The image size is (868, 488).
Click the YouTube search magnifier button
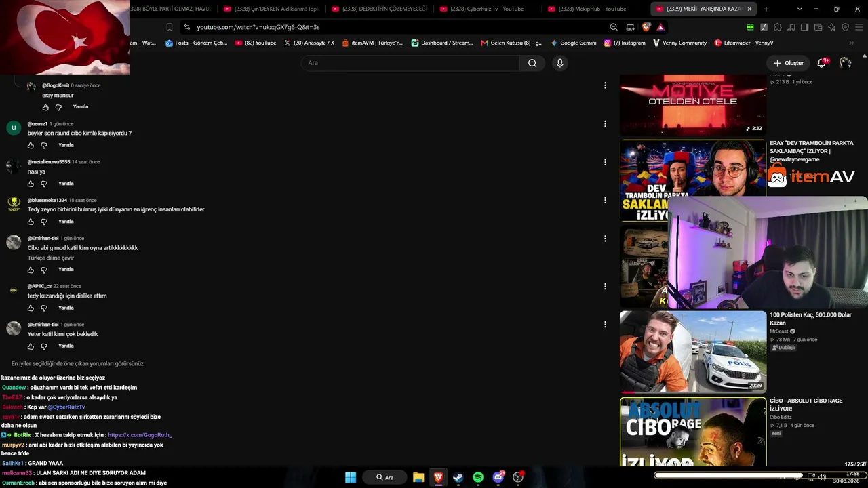point(532,63)
